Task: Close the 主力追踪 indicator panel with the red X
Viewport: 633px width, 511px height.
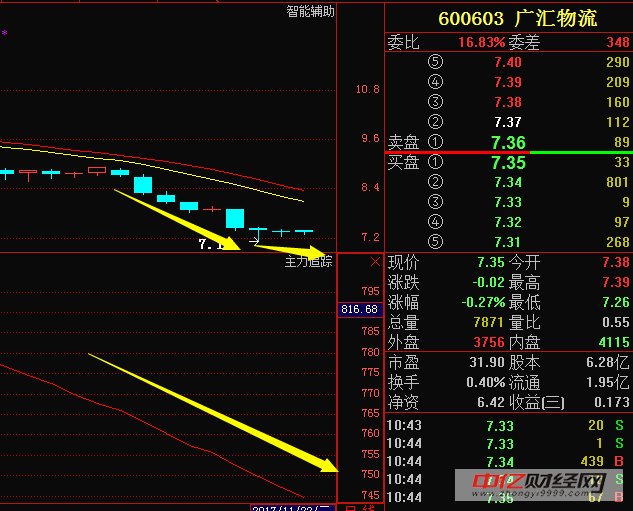Action: pos(375,262)
